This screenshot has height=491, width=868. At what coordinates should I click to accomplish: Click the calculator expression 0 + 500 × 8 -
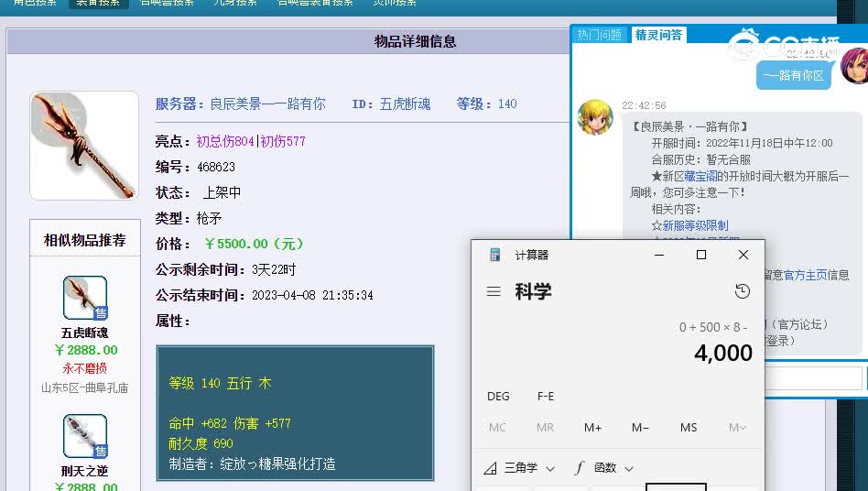pyautogui.click(x=713, y=327)
